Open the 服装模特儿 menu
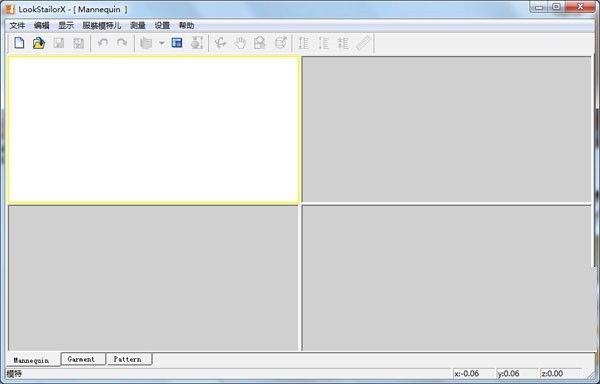 pyautogui.click(x=102, y=26)
